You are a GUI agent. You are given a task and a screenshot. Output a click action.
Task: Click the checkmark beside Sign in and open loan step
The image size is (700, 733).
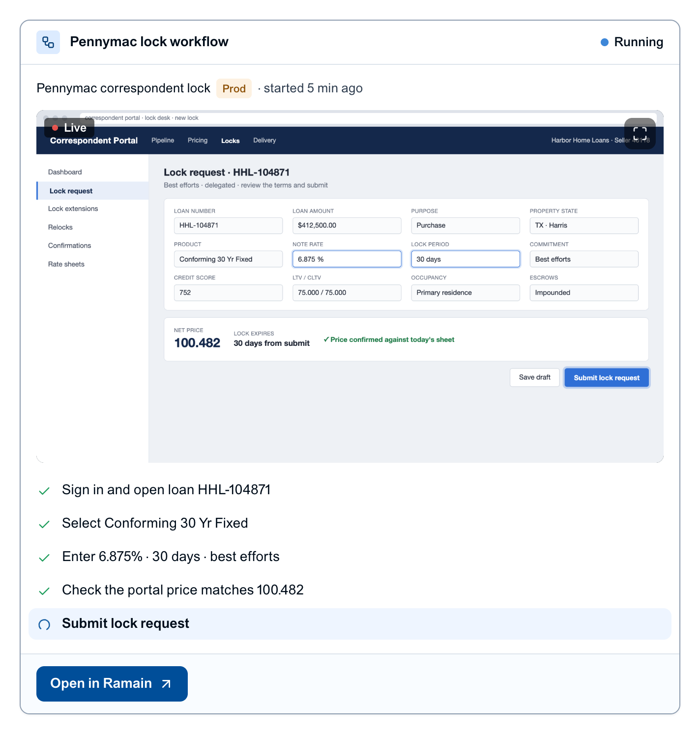(44, 491)
